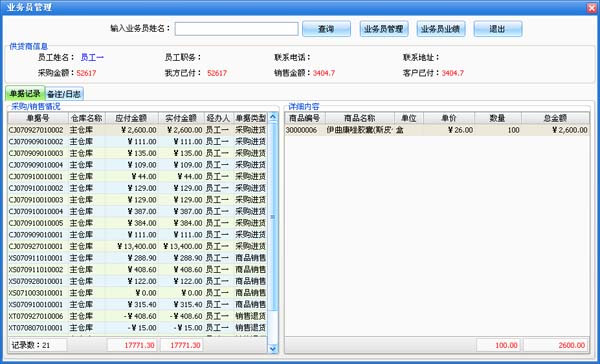Screen dimensions: 600x364
Task: Click the 查询 search button
Action: click(x=326, y=29)
